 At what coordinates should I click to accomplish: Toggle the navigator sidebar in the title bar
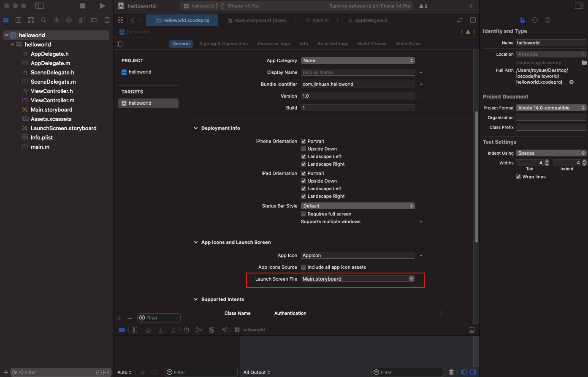click(x=39, y=6)
